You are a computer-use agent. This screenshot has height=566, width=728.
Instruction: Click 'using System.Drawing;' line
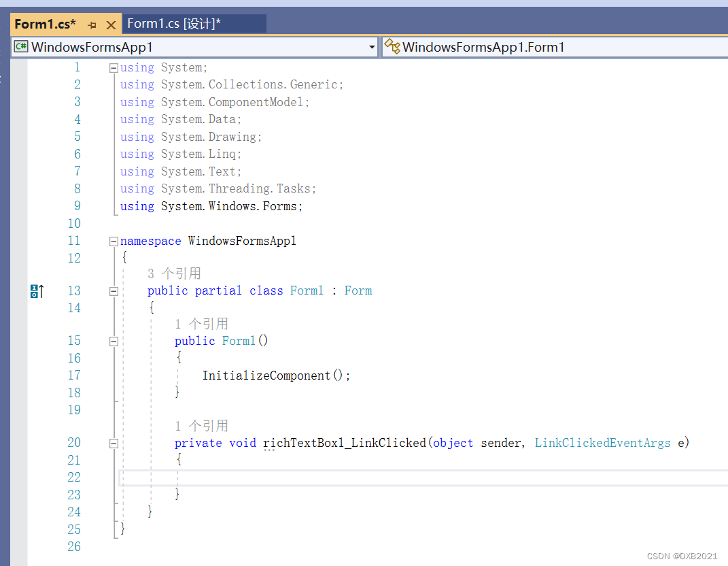tap(191, 137)
